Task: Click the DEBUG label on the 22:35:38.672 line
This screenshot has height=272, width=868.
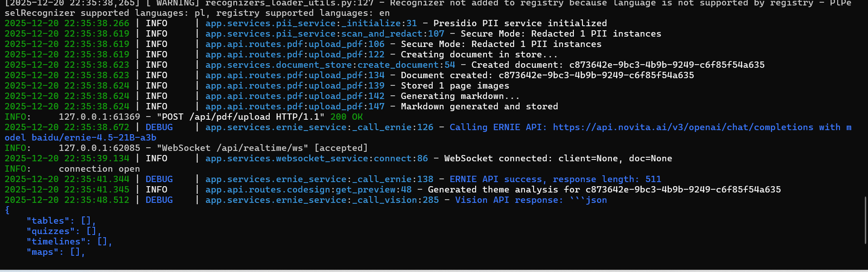Action: [x=159, y=127]
